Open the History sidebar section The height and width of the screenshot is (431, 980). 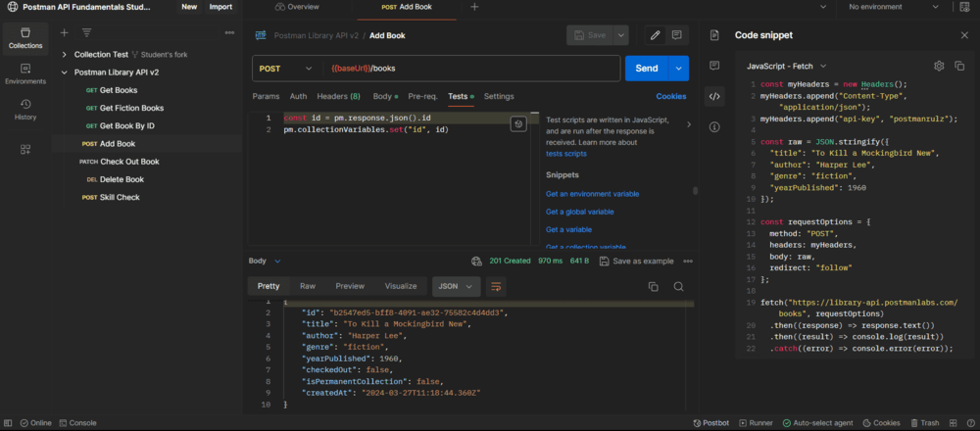click(25, 109)
